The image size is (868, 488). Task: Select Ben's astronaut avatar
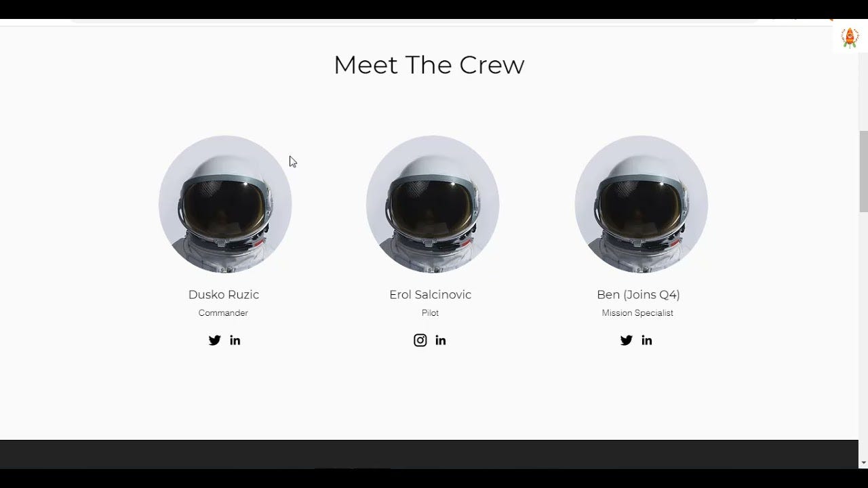click(642, 204)
